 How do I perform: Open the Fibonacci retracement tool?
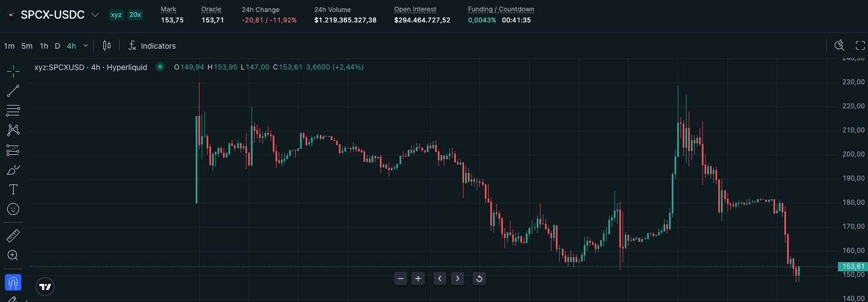pyautogui.click(x=13, y=110)
